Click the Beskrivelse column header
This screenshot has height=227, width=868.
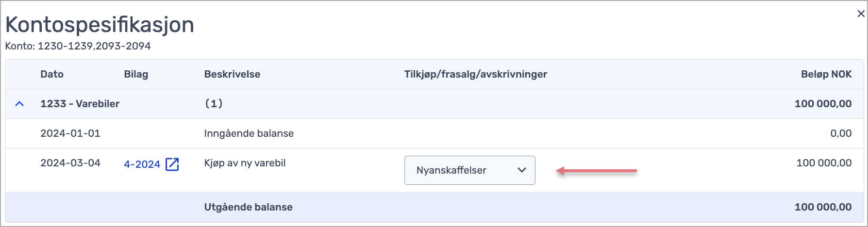(x=232, y=74)
